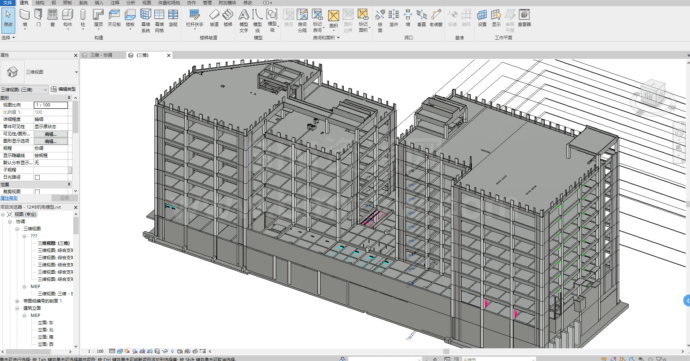
Task: Click 编辑... button for 可见性/图形替换
Action: (x=51, y=134)
